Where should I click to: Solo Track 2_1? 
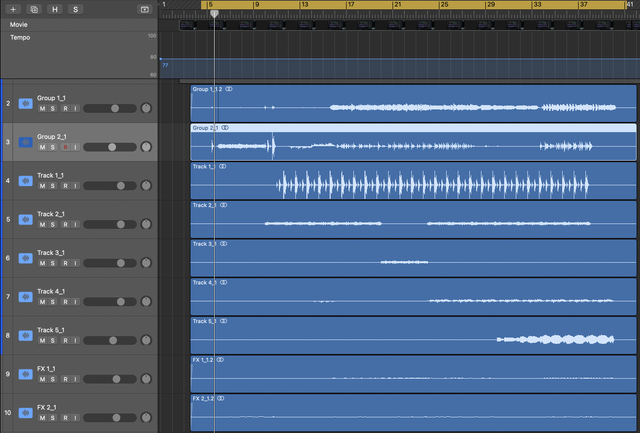click(53, 225)
